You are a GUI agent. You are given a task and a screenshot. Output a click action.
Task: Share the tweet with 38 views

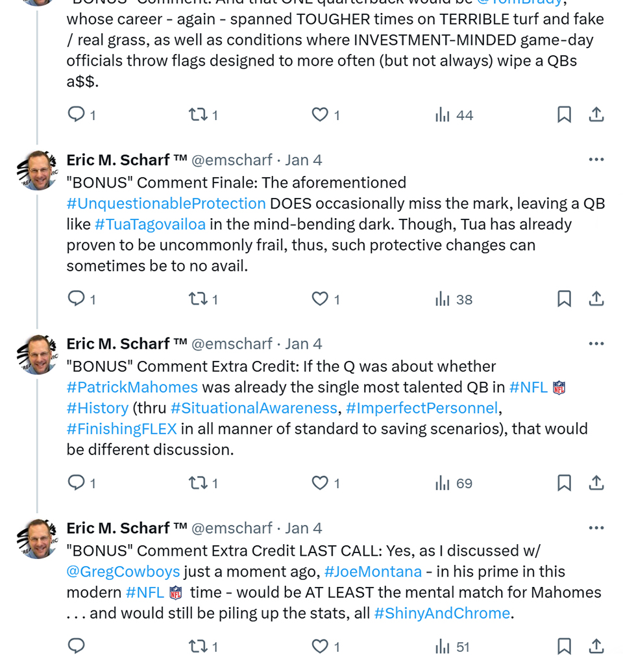(596, 299)
